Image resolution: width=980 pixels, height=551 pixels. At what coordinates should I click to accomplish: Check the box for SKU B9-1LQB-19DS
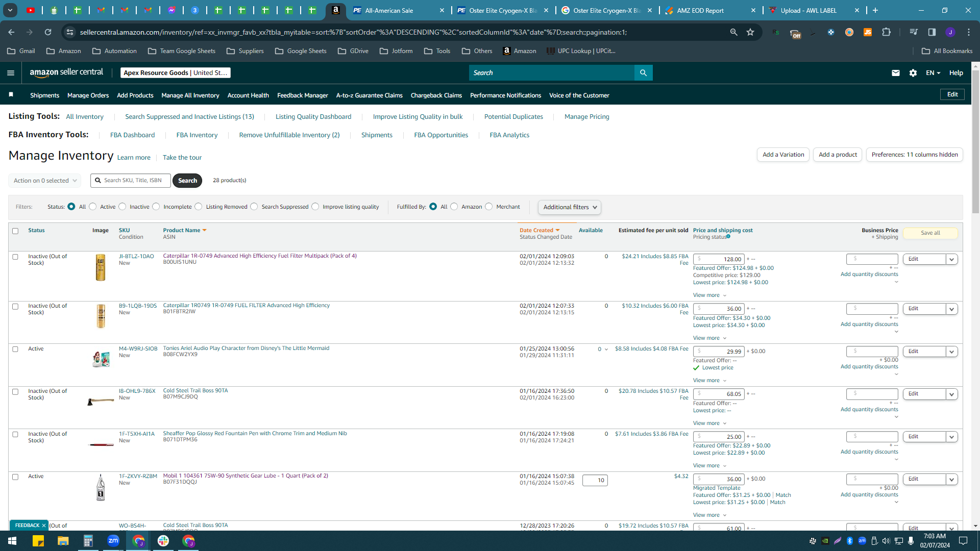(x=15, y=307)
